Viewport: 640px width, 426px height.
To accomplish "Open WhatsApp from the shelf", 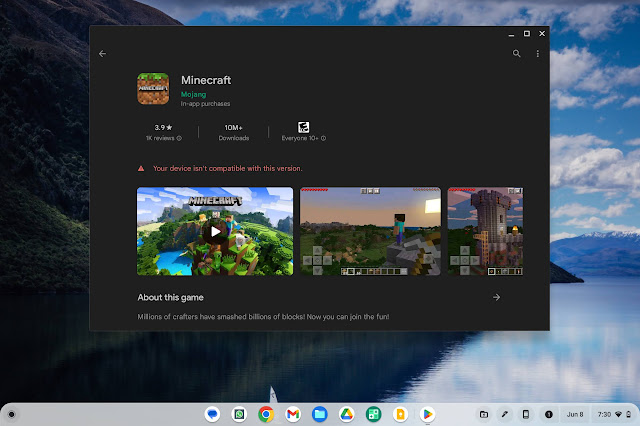I will (239, 415).
